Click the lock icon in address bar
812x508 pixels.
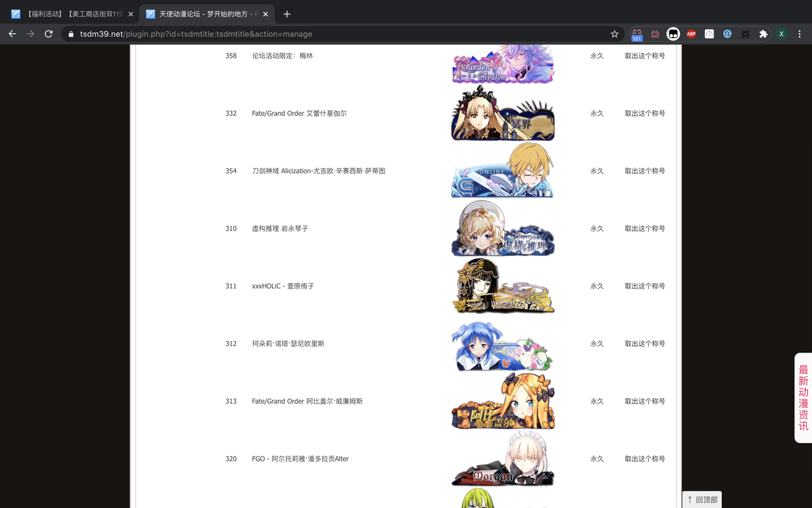pos(71,34)
